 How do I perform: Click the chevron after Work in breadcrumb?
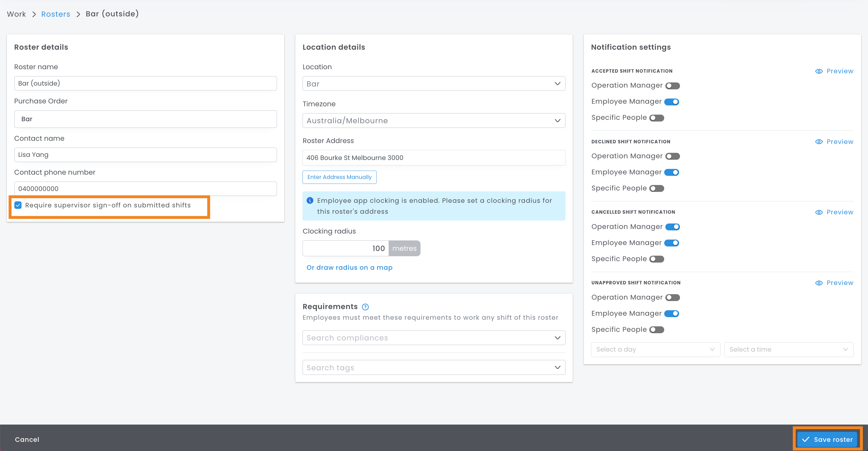point(34,14)
